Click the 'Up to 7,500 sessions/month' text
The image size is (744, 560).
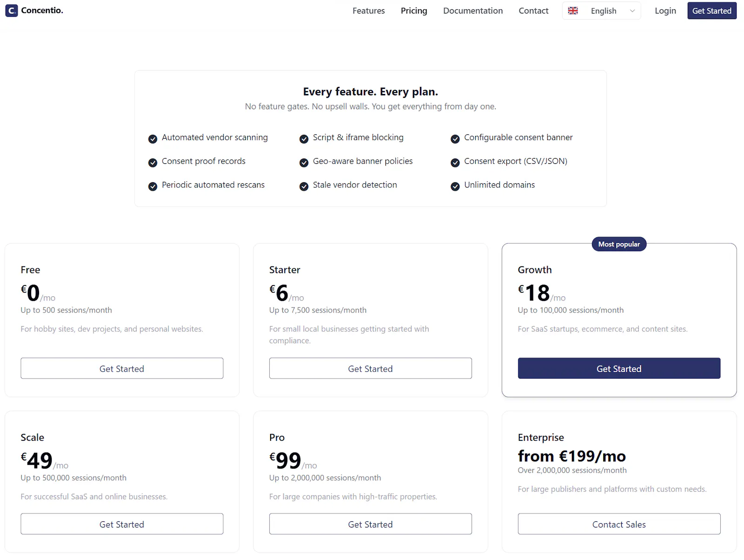[x=318, y=310]
